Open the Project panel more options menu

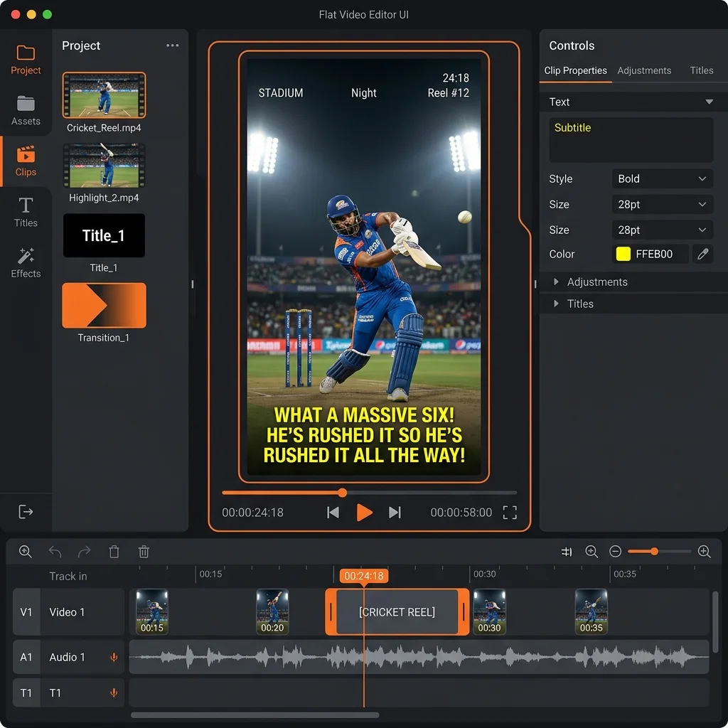172,45
